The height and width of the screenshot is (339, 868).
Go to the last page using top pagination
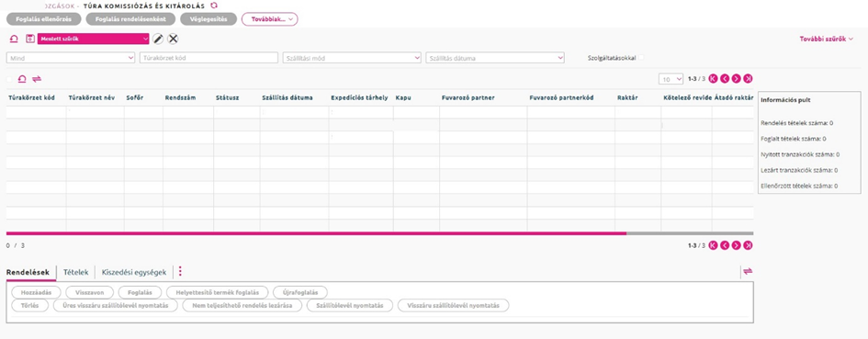coord(748,79)
